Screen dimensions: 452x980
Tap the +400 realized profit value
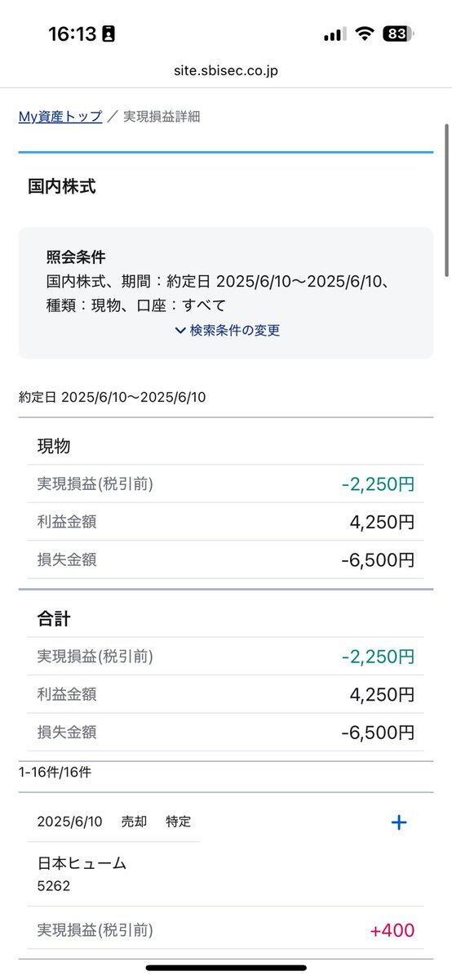pyautogui.click(x=392, y=930)
